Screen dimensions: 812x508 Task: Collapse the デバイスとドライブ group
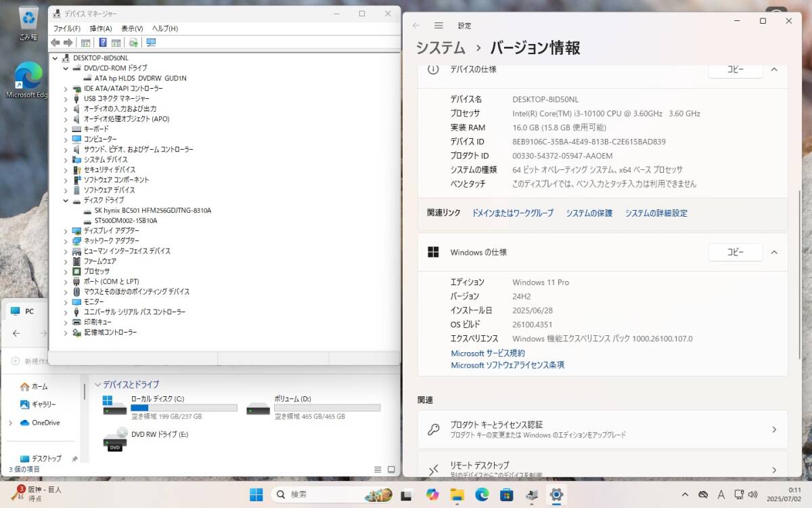pos(97,384)
